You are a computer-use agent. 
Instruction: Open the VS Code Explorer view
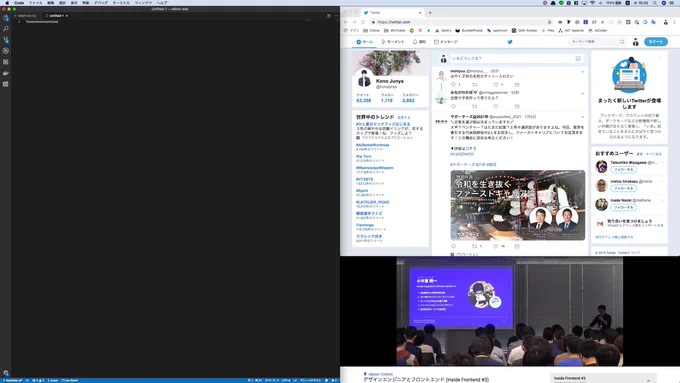click(6, 18)
